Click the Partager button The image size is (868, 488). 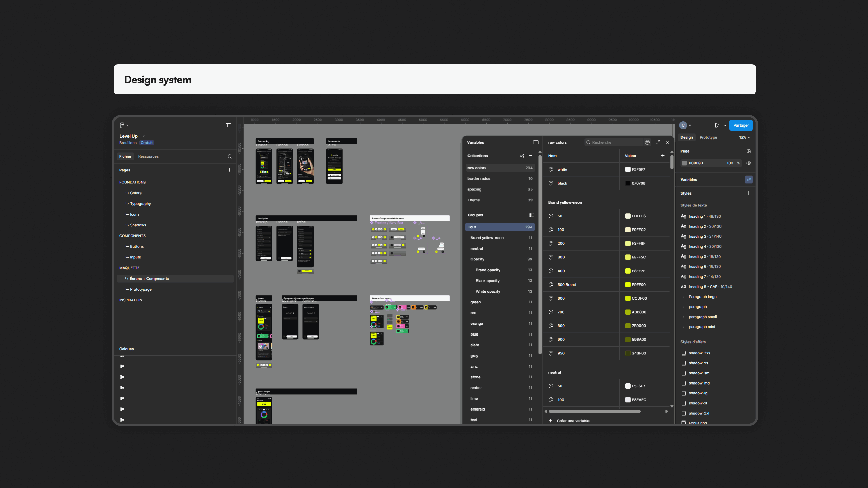tap(741, 125)
